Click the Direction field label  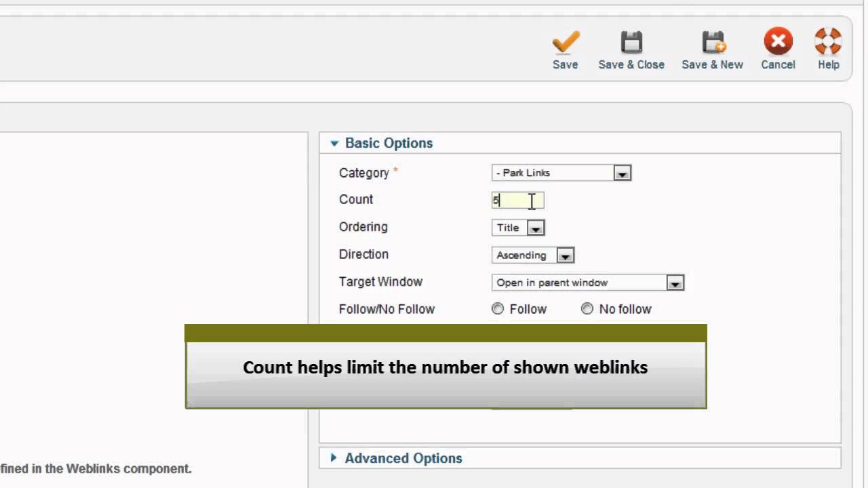(363, 254)
